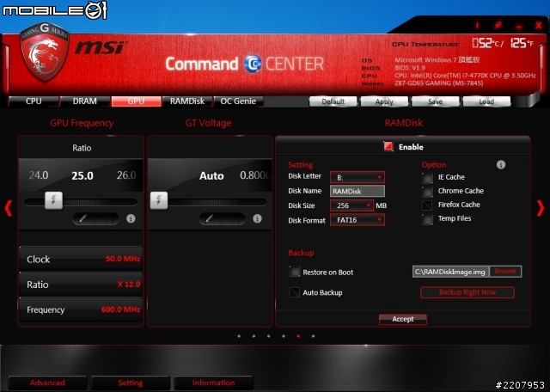Screen dimensions: 550x392
Task: Open the Advanced section
Action: click(x=47, y=383)
